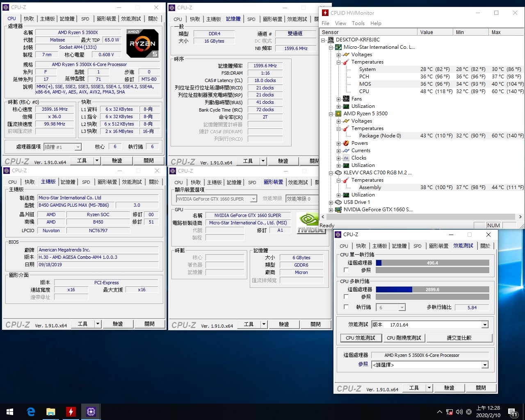Click 工具 dropdown arrow in mainboard window

tap(98, 324)
